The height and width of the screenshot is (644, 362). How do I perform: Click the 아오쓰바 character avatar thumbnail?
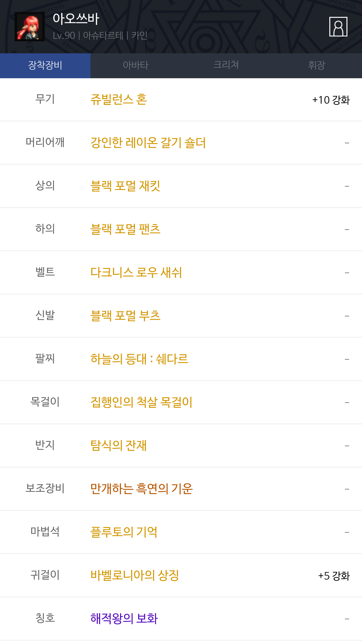[x=30, y=27]
